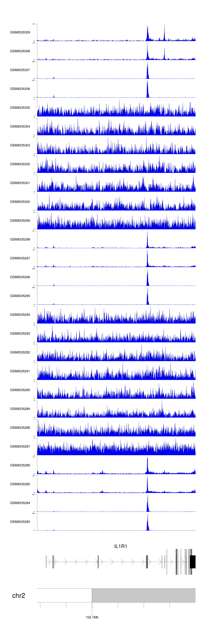Select the GSM8335301 track label
206x644 pixels.
click(x=20, y=183)
